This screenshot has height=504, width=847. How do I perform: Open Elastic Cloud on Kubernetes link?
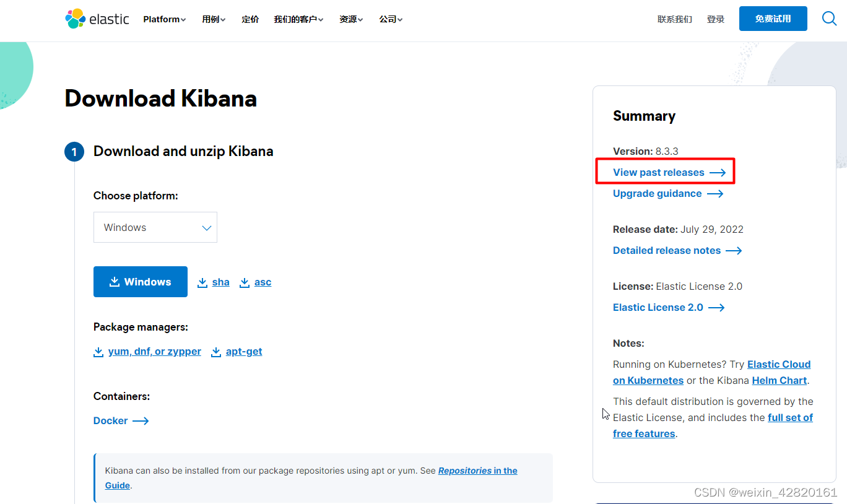pyautogui.click(x=779, y=365)
